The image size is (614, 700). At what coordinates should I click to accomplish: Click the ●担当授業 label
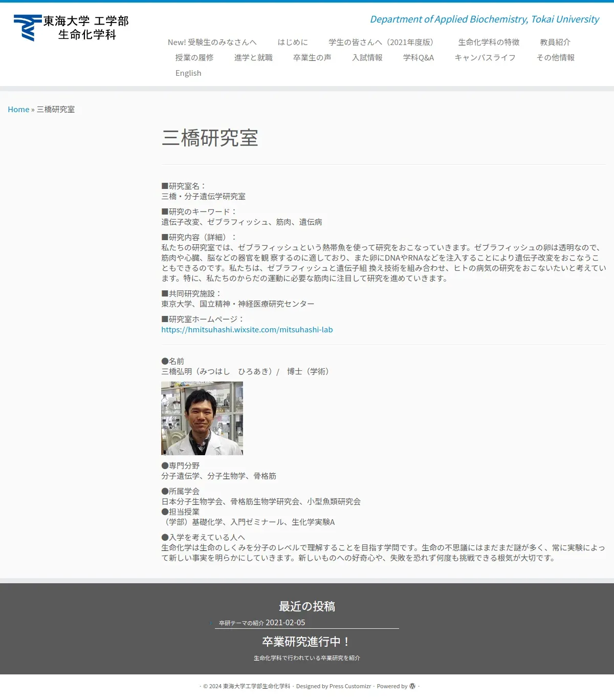181,512
